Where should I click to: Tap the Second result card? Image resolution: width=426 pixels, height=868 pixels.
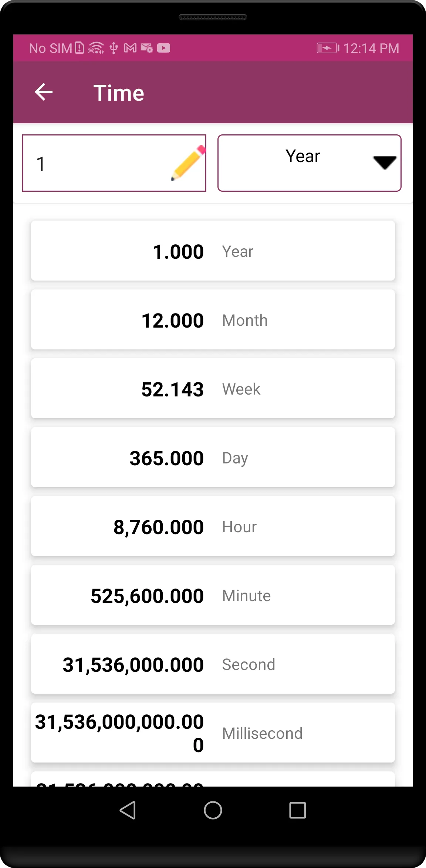213,664
